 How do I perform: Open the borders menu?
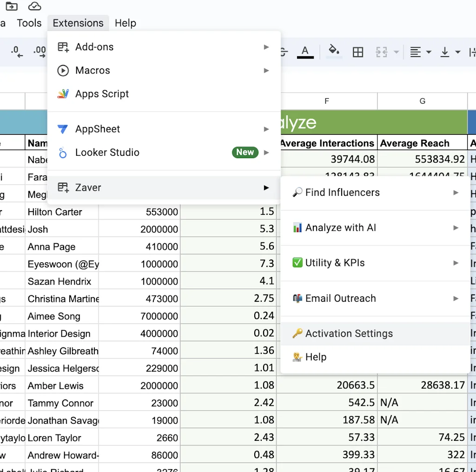[358, 52]
